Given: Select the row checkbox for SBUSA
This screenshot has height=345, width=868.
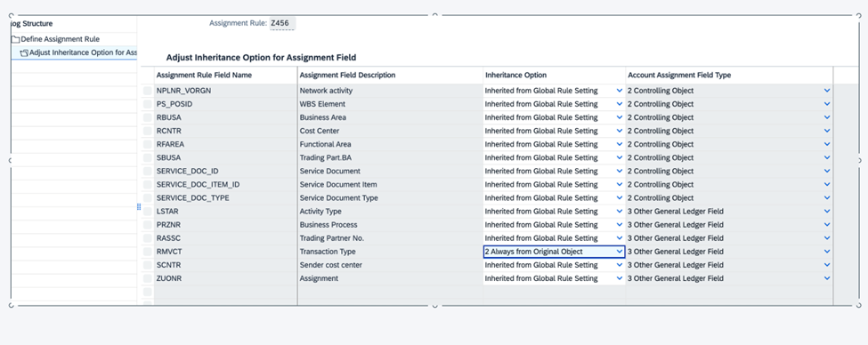Looking at the screenshot, I should coord(147,157).
